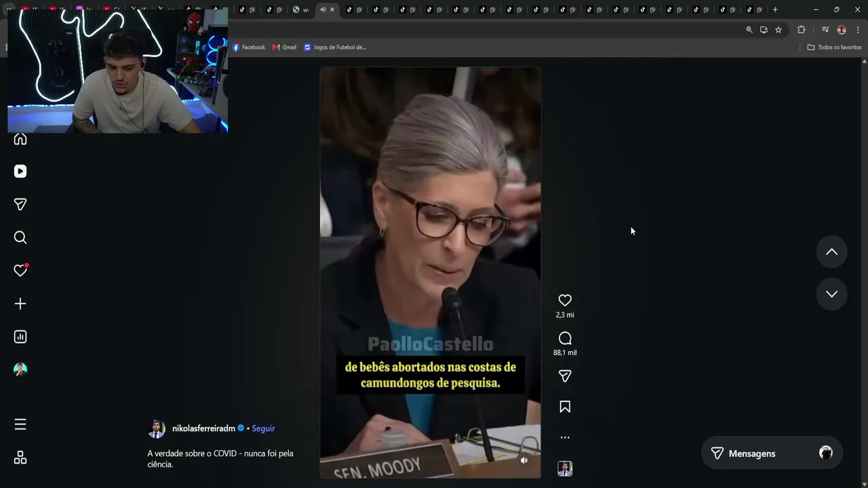Go to the next reel with down chevron
The height and width of the screenshot is (488, 868).
coord(831,294)
